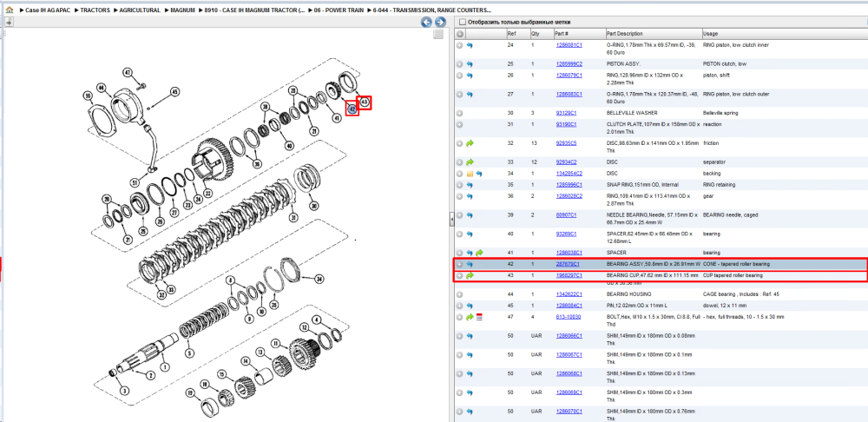
Task: Open the AGRICULTURAL breadcrumb
Action: [140, 10]
